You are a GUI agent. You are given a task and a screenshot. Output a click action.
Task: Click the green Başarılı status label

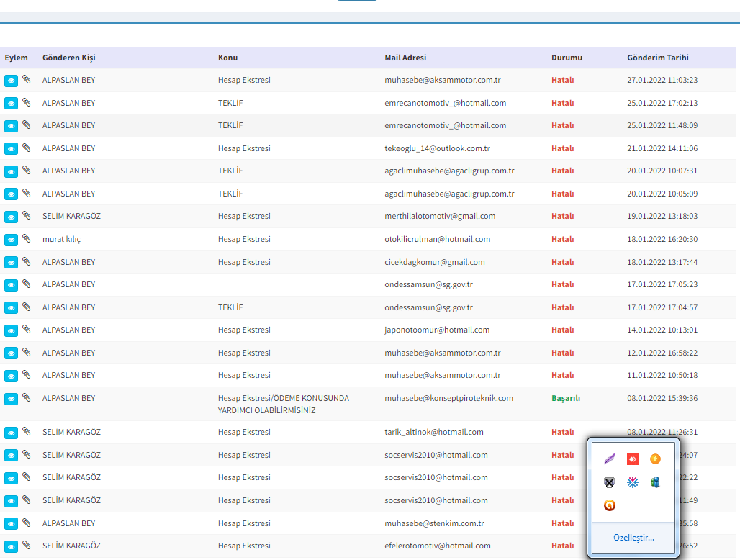click(566, 398)
